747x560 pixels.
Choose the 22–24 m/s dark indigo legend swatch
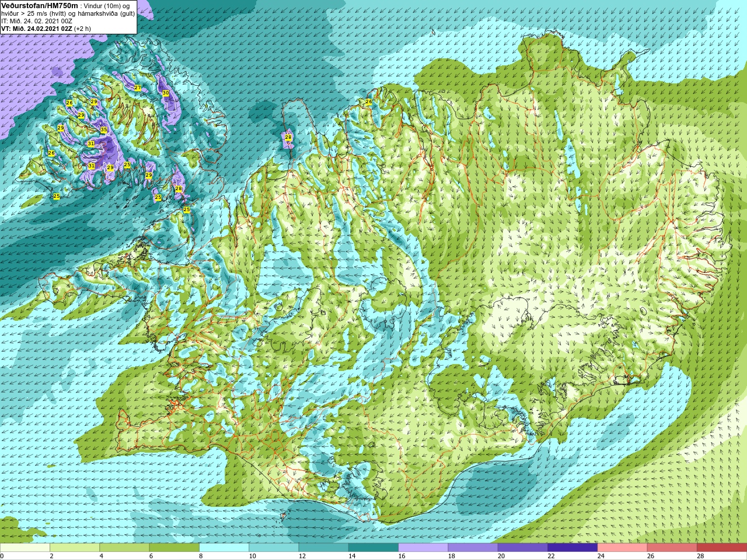click(573, 548)
